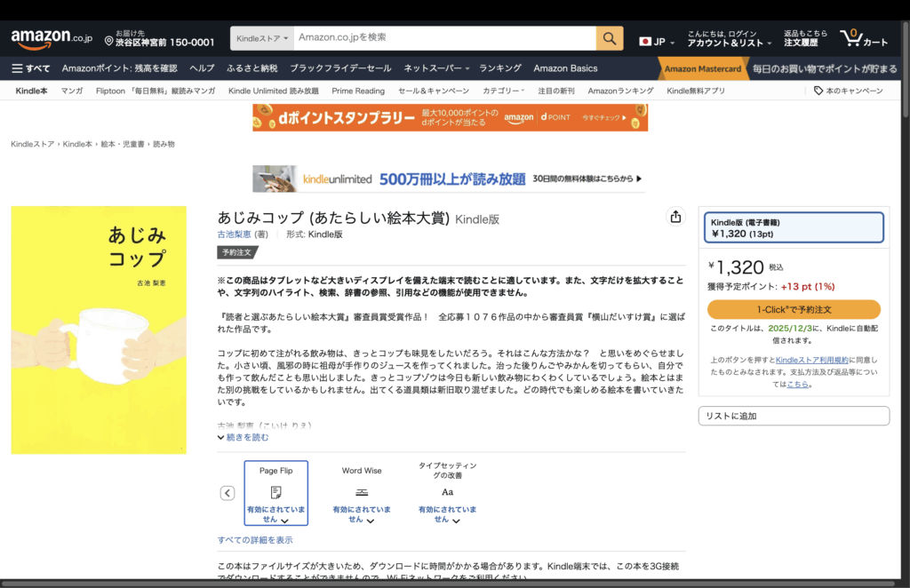
Task: Click the あじみコップ book cover image
Action: 99,330
